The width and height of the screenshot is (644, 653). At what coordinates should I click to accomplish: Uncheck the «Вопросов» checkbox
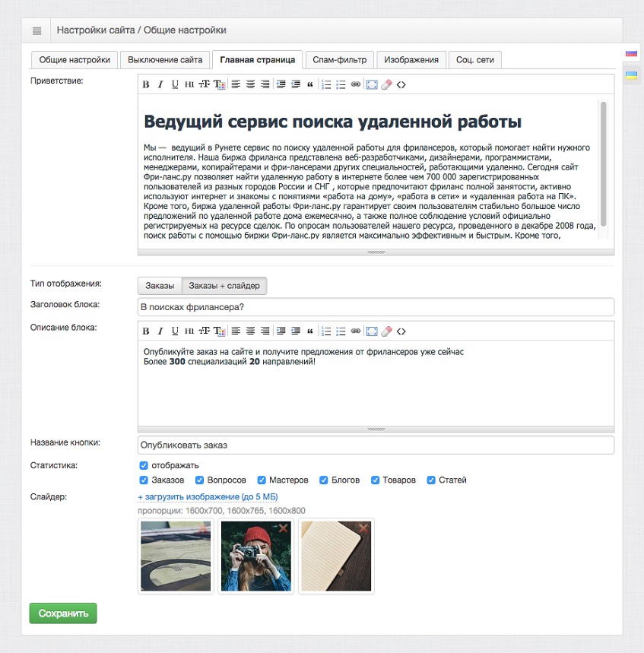[x=199, y=480]
